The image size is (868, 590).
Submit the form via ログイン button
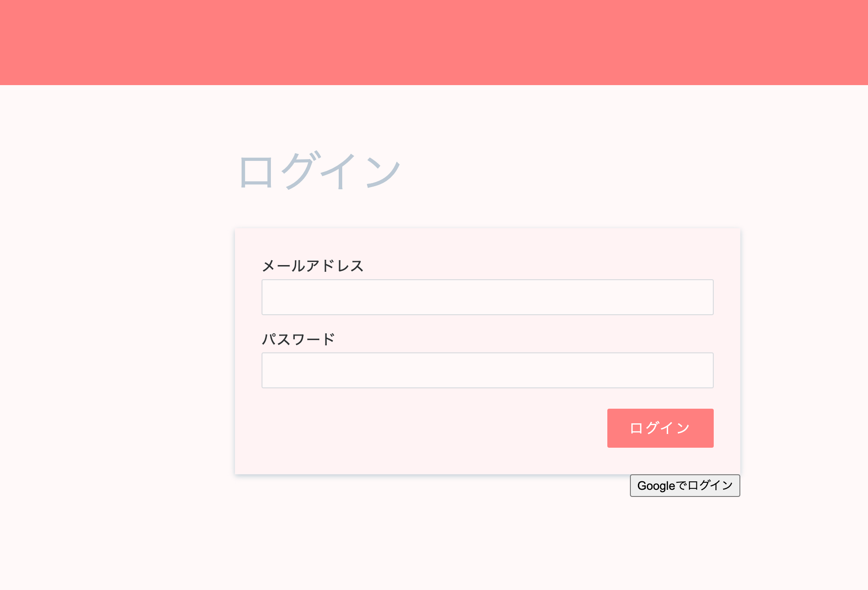coord(660,427)
